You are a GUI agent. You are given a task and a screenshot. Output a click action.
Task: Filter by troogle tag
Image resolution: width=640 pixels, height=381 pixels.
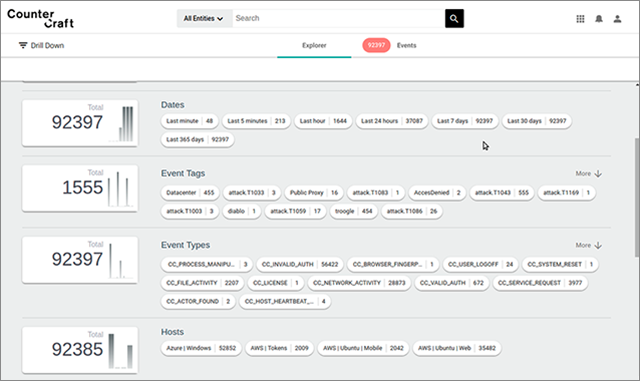[353, 211]
